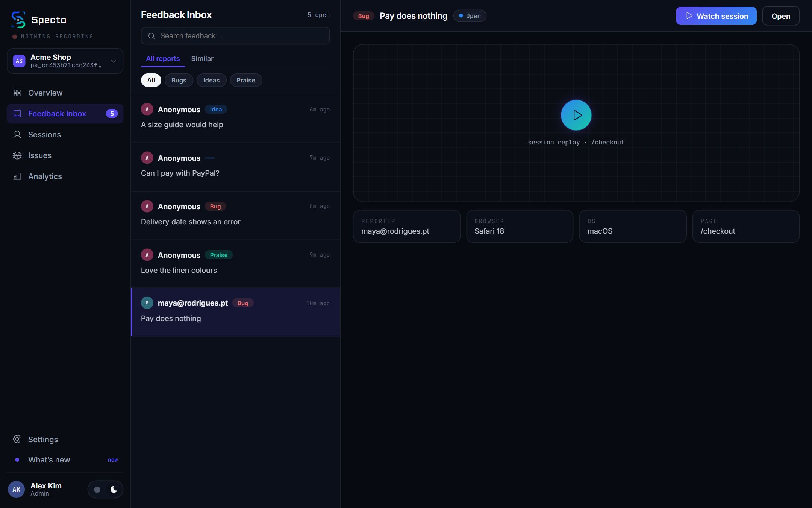Expand the Acme Shop workspace chevron
This screenshot has width=812, height=508.
(x=113, y=61)
